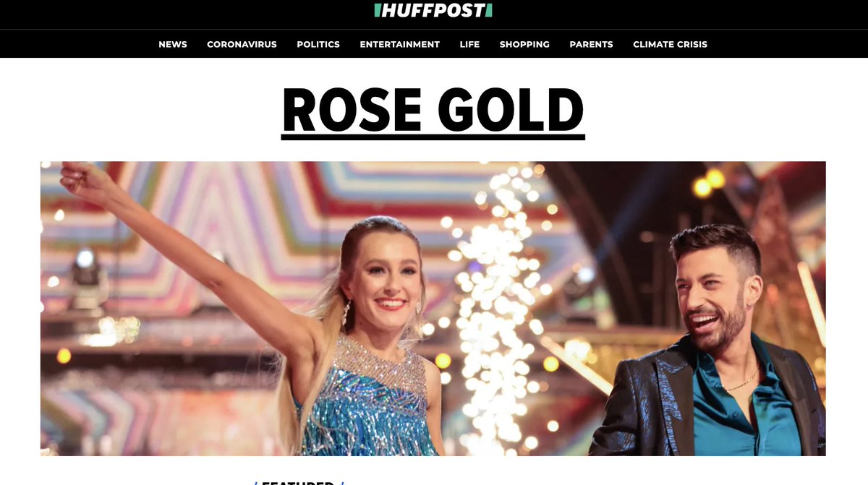Go to the Politics section
Screen dimensions: 868x485
[318, 44]
